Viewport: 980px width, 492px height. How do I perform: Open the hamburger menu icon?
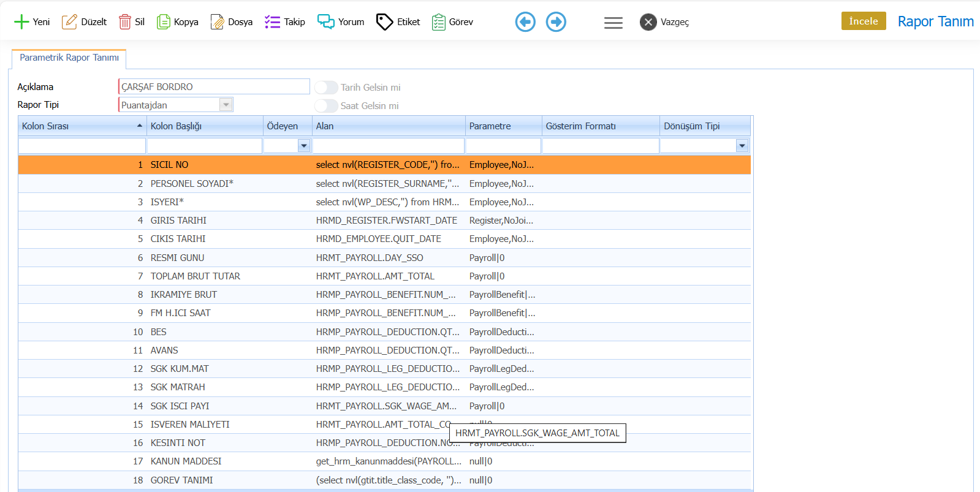pos(613,23)
